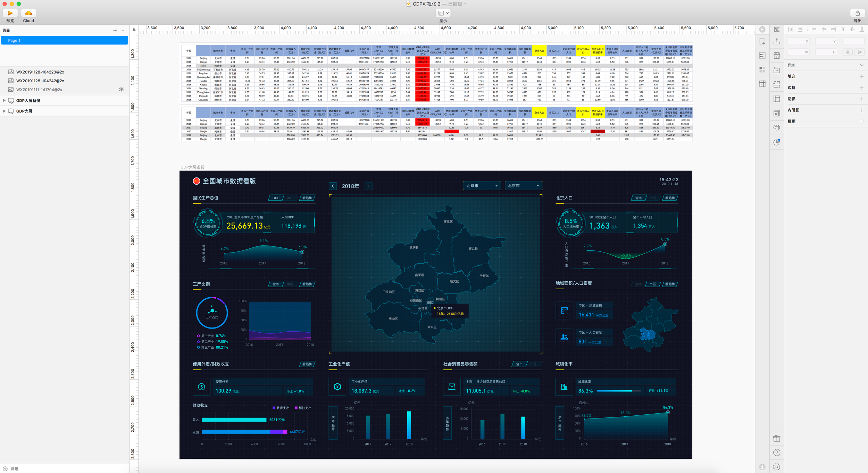Click the X position input field
The width and height of the screenshot is (868, 473).
coord(798,41)
